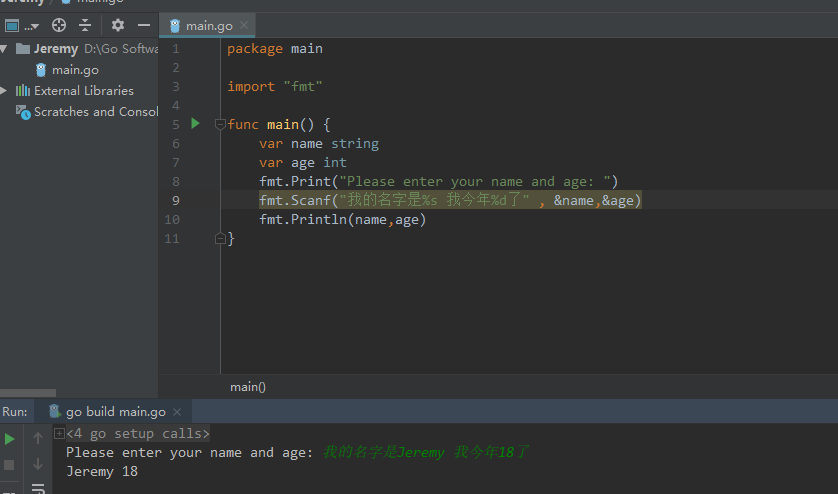The image size is (838, 494).
Task: Close the go build main.go run tab
Action: pos(177,412)
